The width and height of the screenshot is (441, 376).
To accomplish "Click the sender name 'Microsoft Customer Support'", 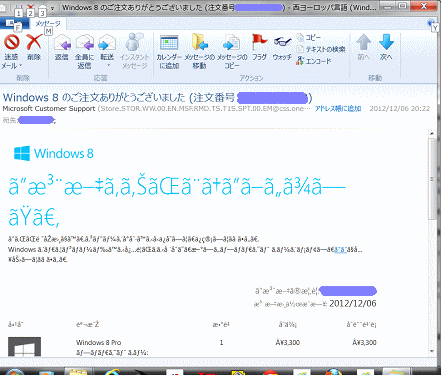I will tap(49, 109).
